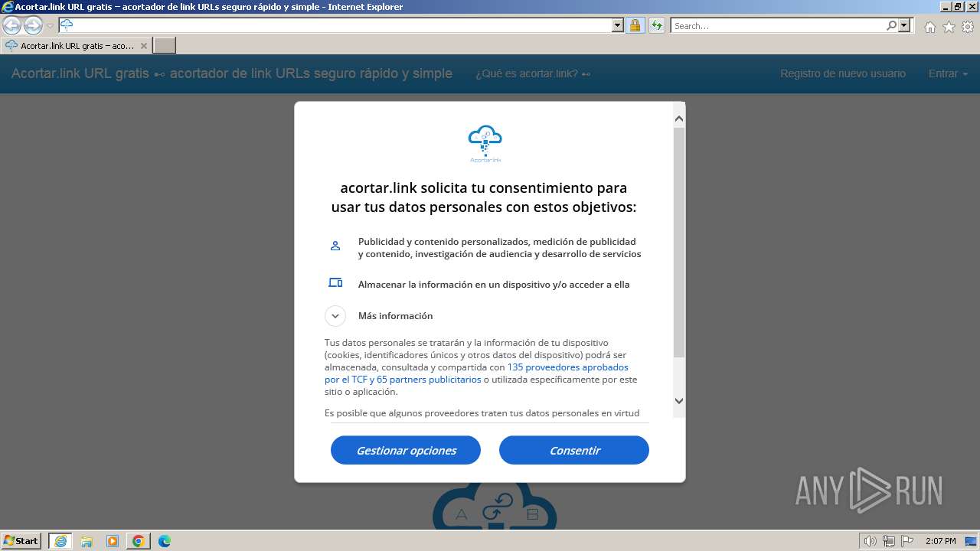Click the IE Home icon
Screen dimensions: 980x551
929,27
